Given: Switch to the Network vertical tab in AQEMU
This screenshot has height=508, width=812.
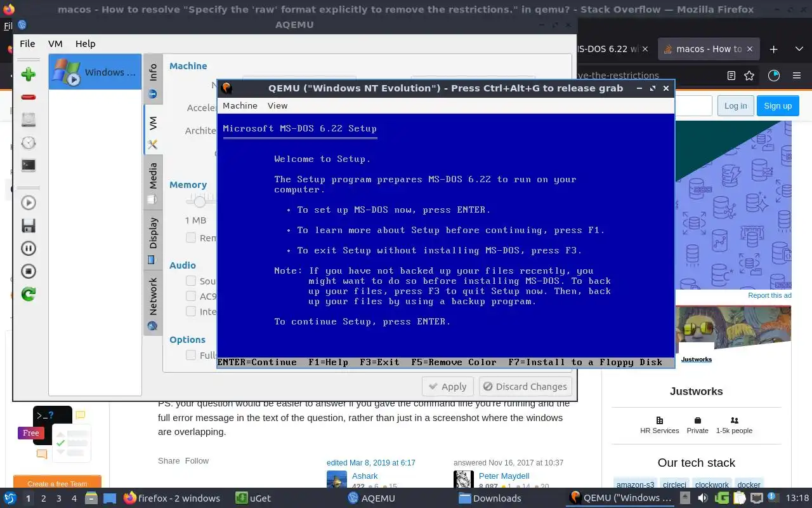Looking at the screenshot, I should pos(153,304).
